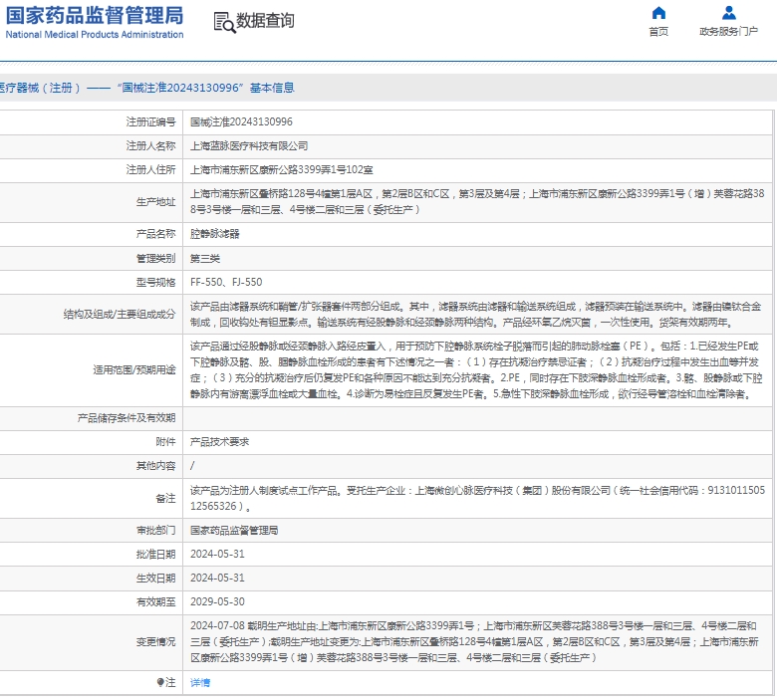Select product name 腔静脉滤器

[214, 234]
